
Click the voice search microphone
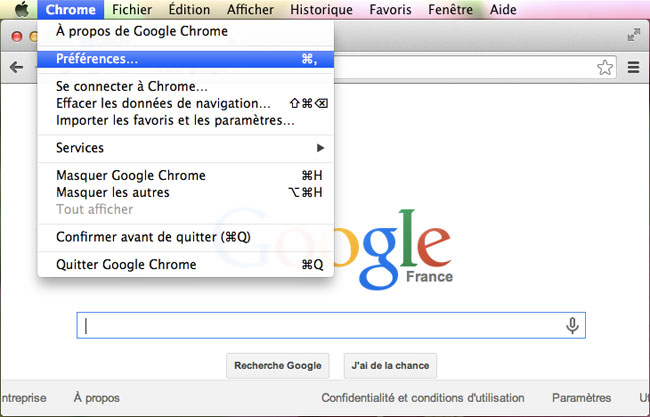pyautogui.click(x=572, y=325)
